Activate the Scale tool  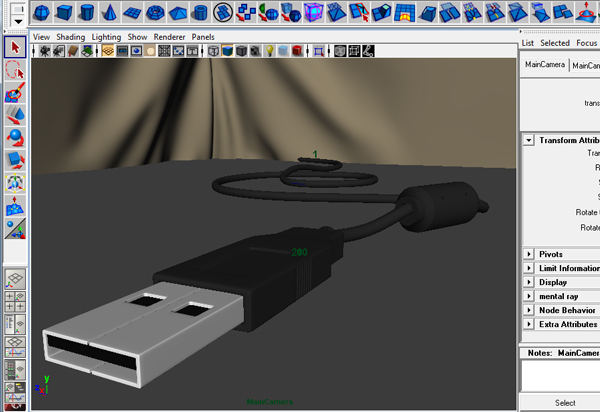point(15,160)
